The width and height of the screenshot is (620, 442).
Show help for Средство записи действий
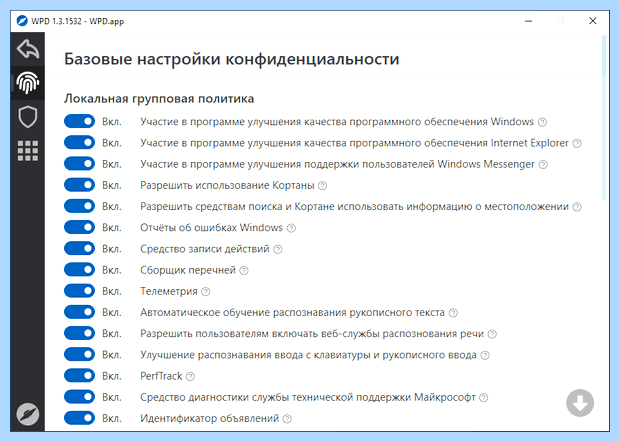[278, 249]
